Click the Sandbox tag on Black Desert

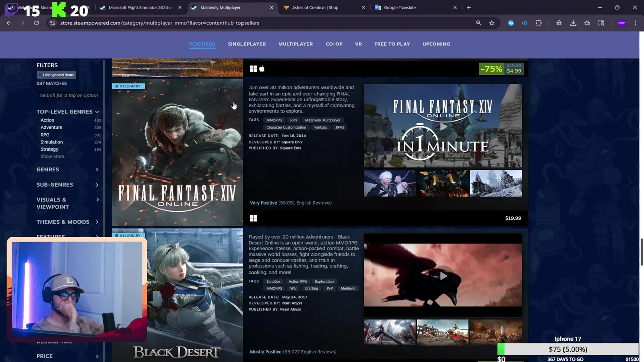point(273,281)
